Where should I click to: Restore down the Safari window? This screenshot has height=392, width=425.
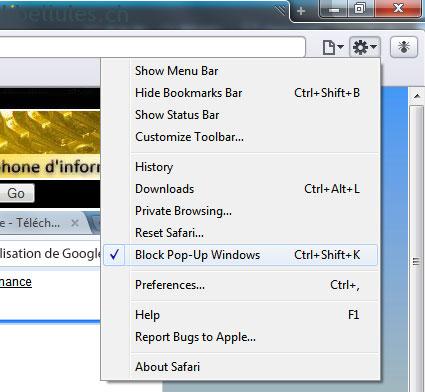(x=360, y=9)
